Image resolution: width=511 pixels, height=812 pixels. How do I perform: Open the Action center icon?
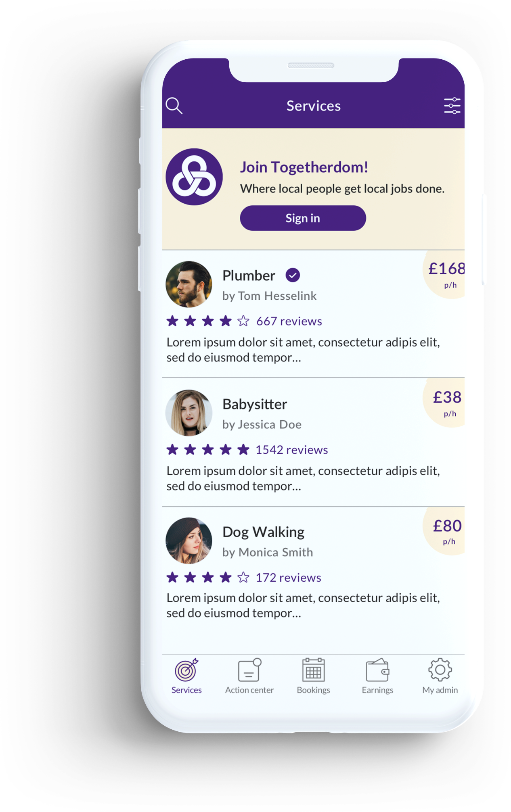coord(249,670)
